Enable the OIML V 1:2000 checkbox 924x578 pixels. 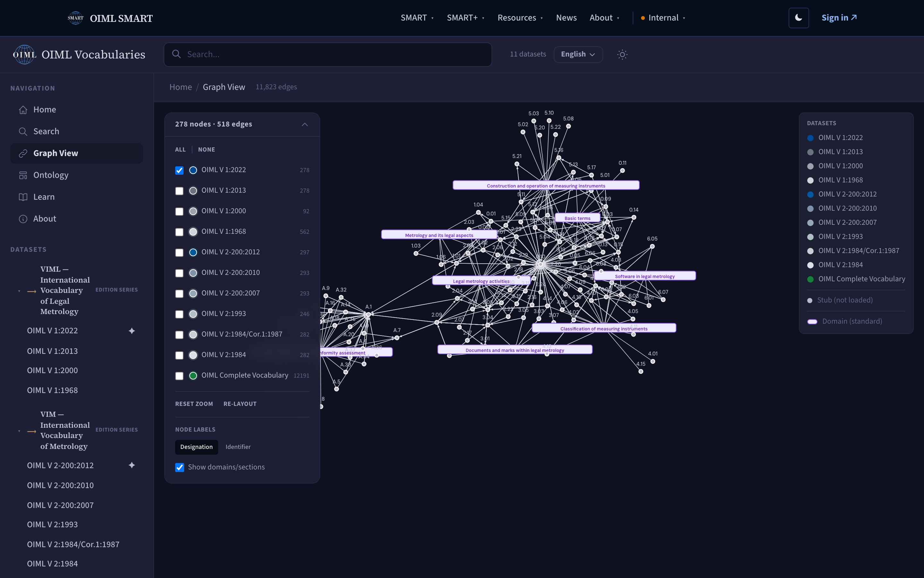(x=179, y=211)
